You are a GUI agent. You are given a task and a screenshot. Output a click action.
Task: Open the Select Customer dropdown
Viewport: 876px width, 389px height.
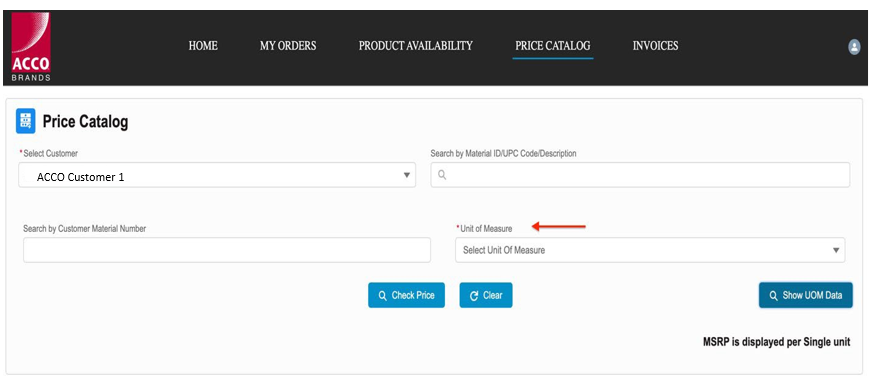click(217, 175)
